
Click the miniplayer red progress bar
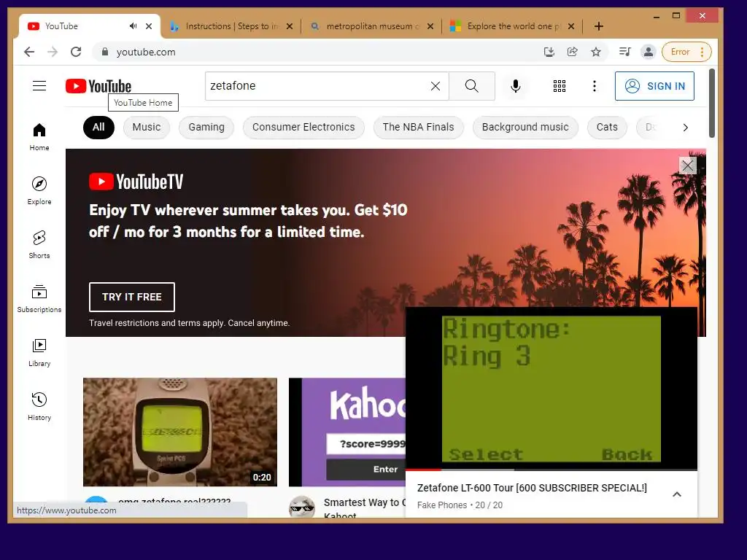pyautogui.click(x=423, y=470)
